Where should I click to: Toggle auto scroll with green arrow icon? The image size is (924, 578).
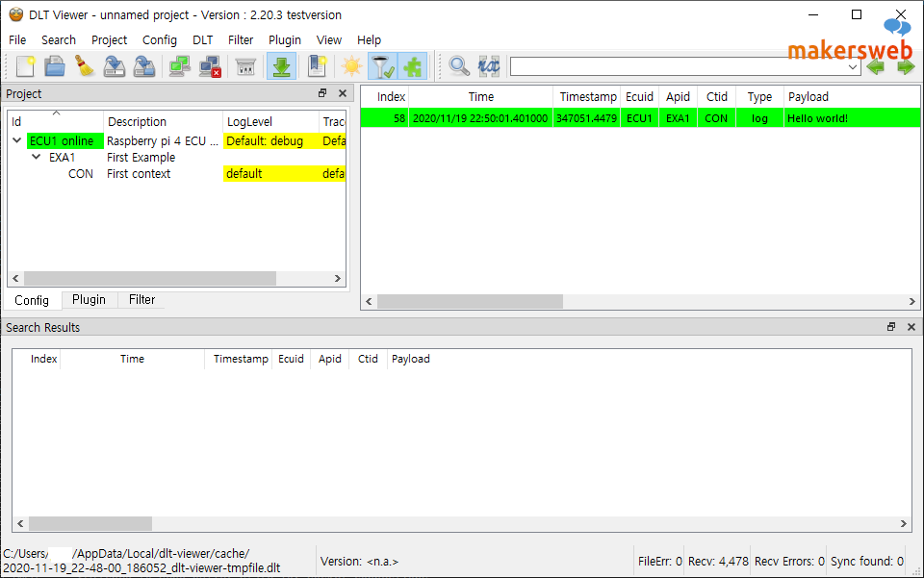pyautogui.click(x=281, y=65)
